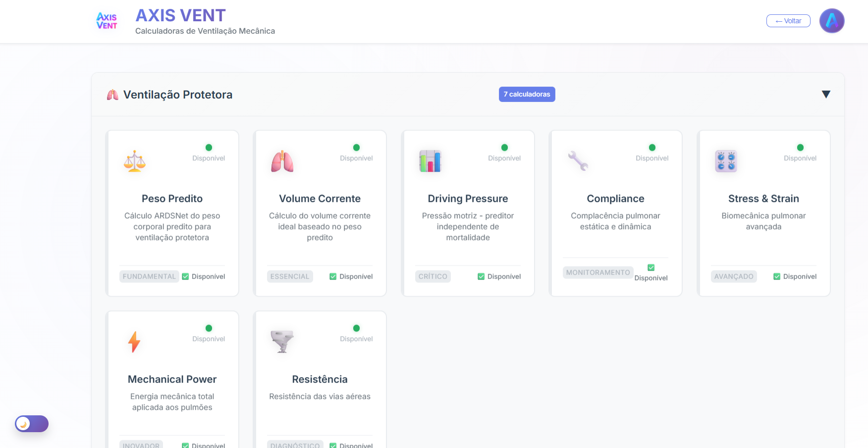868x448 pixels.
Task: Click the lightning bolt icon on Mechanical Power
Action: pos(134,342)
